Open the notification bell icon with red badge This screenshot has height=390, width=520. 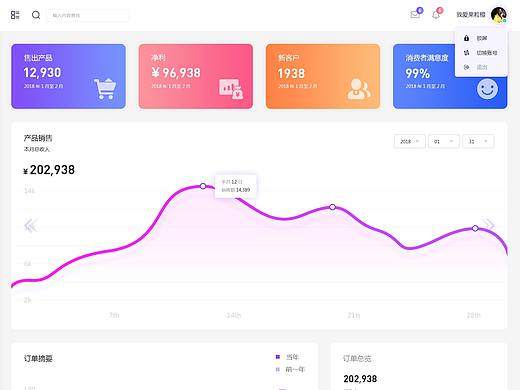(x=436, y=15)
